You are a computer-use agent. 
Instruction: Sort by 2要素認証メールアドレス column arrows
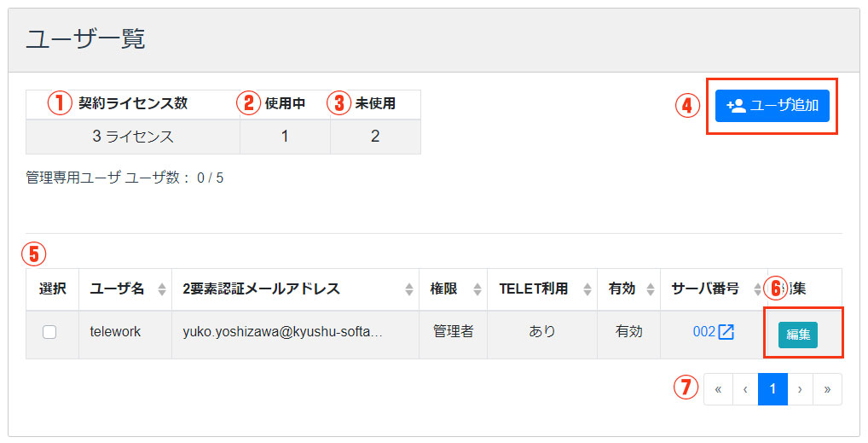[409, 289]
